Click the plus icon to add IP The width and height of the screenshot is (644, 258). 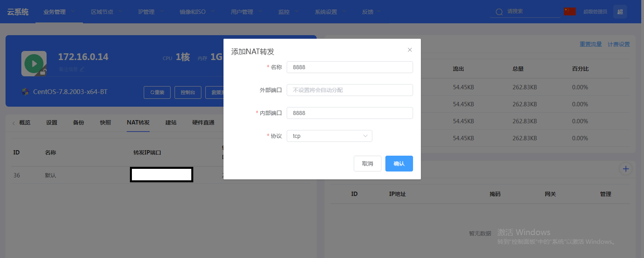point(625,169)
